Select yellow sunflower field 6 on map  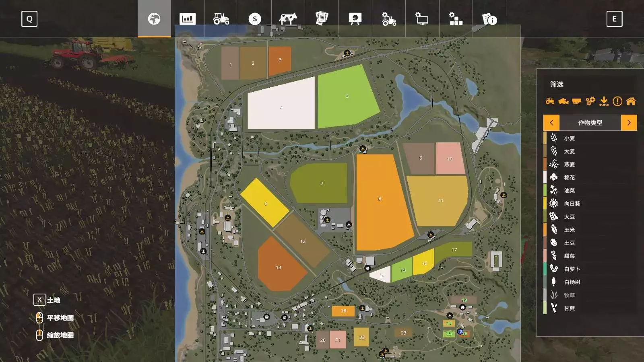(265, 203)
